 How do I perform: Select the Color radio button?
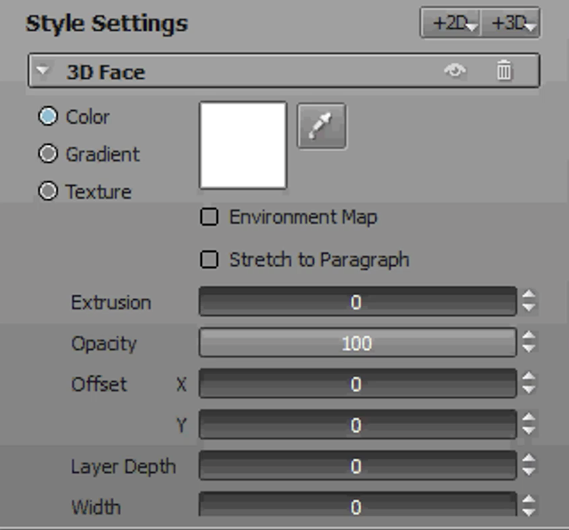pos(48,116)
